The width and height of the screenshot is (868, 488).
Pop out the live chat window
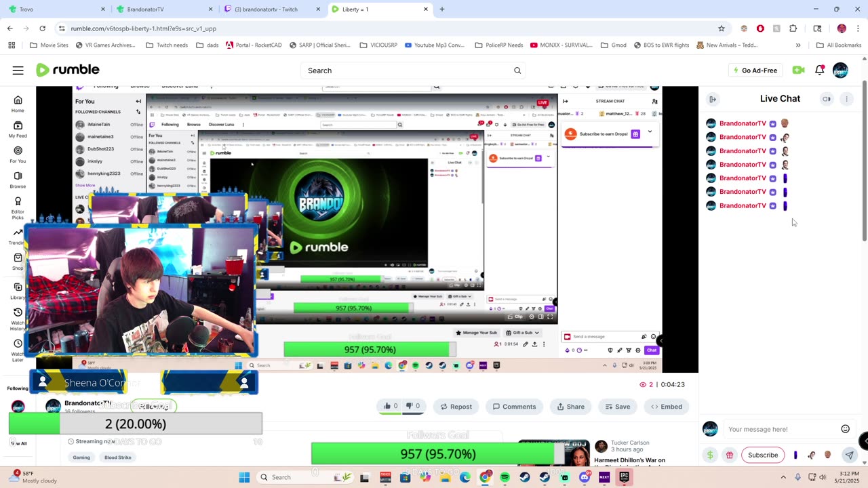[827, 99]
